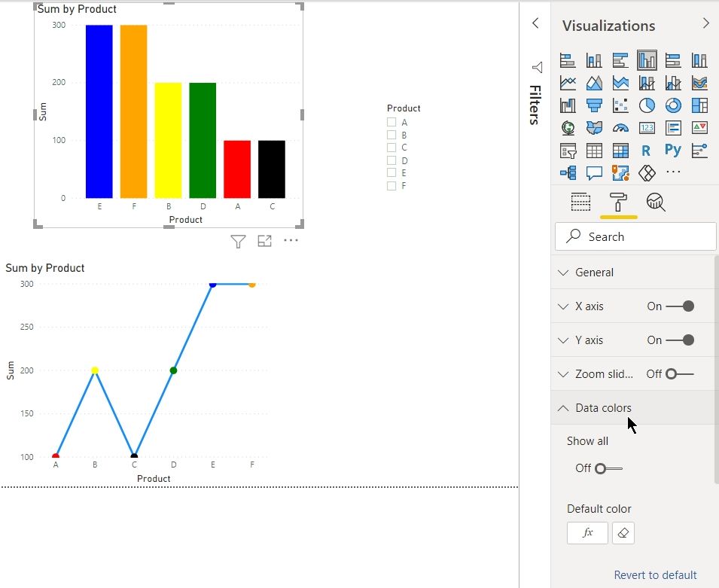
Task: Check Product E in the slicer
Action: point(391,172)
